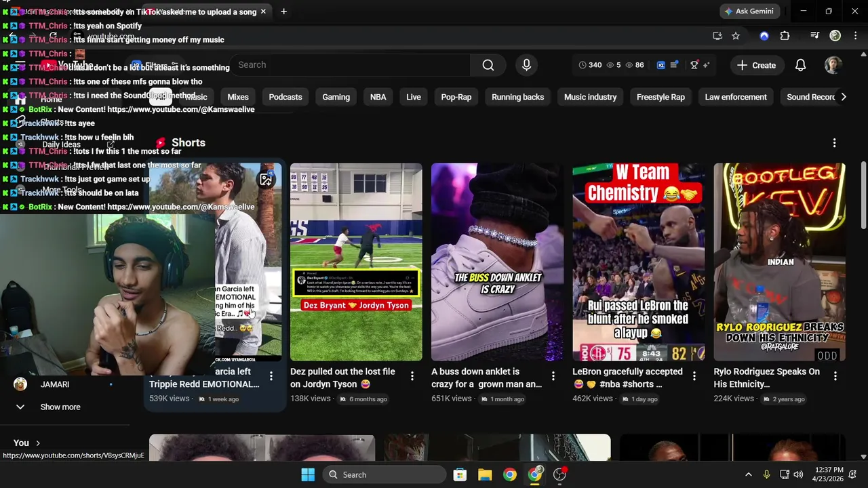
Task: Open Microsoft Store from the taskbar
Action: [x=460, y=474]
